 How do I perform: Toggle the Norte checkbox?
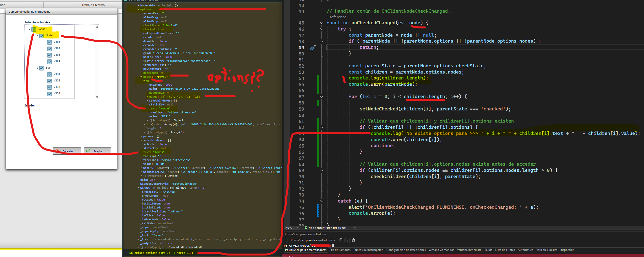(x=42, y=36)
